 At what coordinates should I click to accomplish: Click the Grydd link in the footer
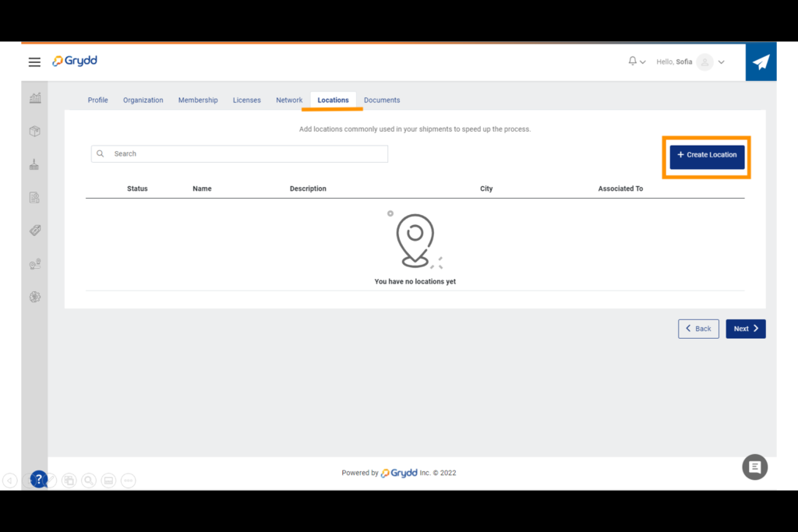click(400, 473)
